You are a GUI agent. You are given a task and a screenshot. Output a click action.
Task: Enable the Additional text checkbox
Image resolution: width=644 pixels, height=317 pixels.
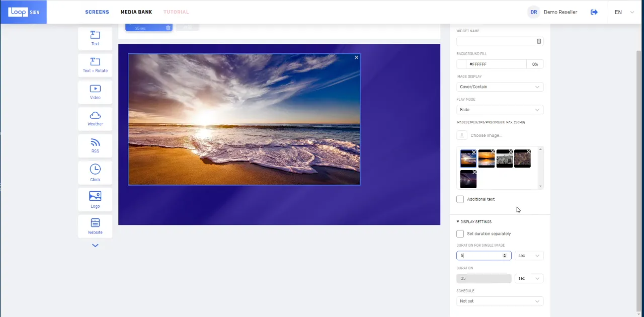460,199
